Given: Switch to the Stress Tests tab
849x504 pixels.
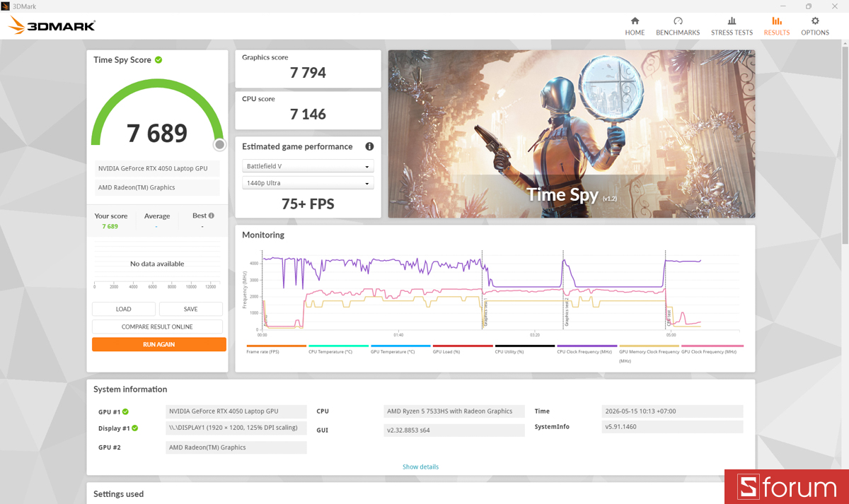Looking at the screenshot, I should tap(732, 26).
